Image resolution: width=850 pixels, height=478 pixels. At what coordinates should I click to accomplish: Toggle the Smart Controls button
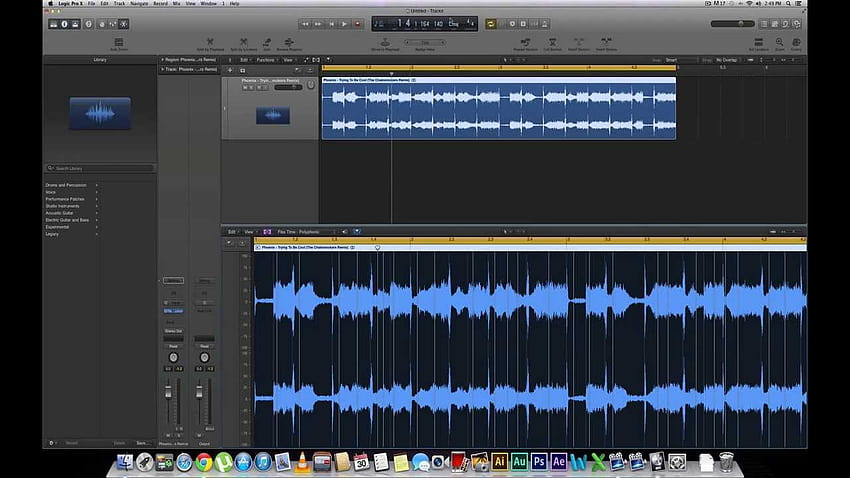(x=101, y=24)
